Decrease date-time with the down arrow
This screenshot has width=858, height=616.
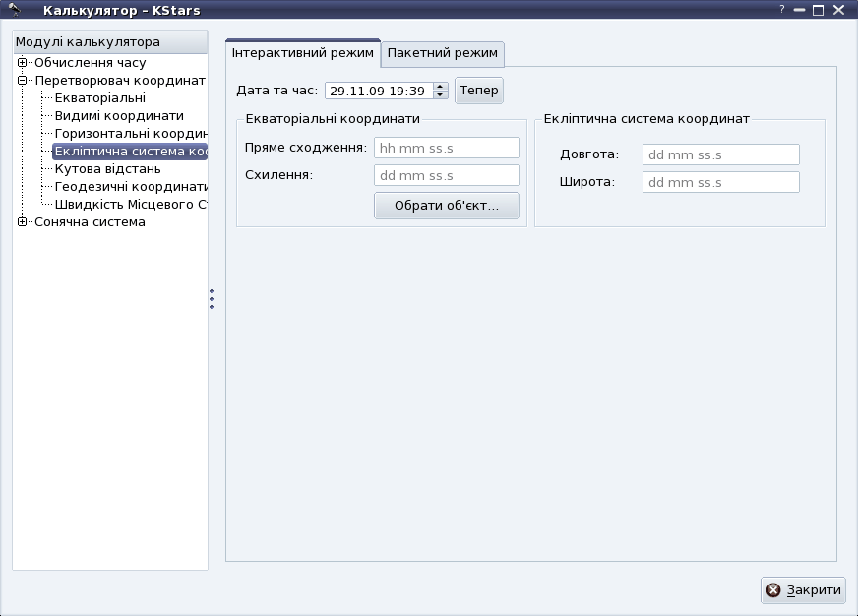pyautogui.click(x=440, y=95)
